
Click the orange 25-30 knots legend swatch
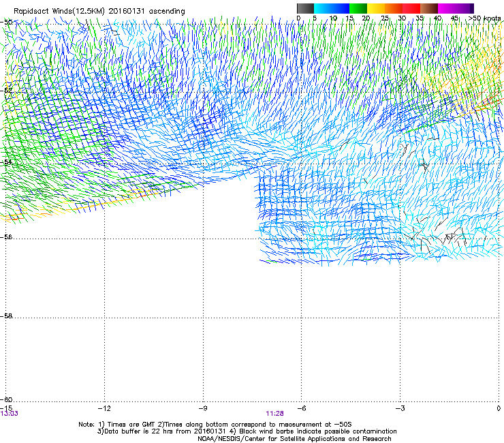point(394,8)
